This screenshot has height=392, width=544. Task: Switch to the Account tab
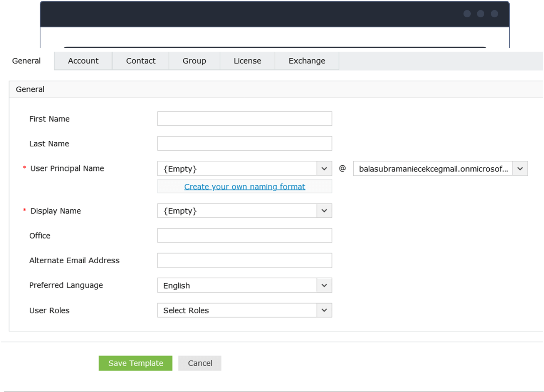coord(83,61)
